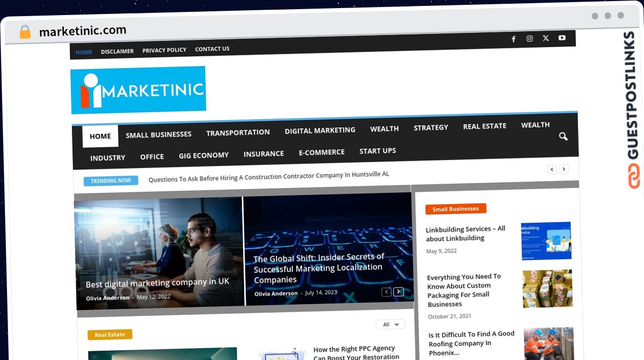Viewport: 644px width, 360px height.
Task: Click the custom packaging boxes thumbnail
Action: click(x=547, y=289)
